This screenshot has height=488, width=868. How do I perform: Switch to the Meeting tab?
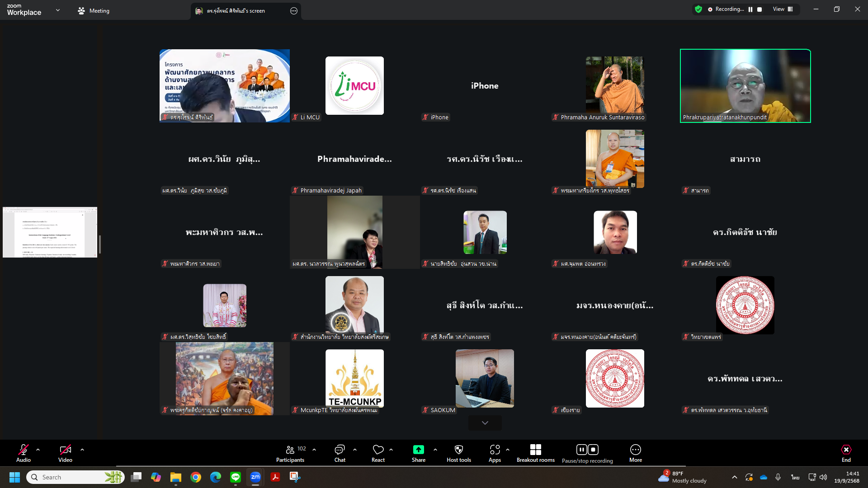pos(94,11)
